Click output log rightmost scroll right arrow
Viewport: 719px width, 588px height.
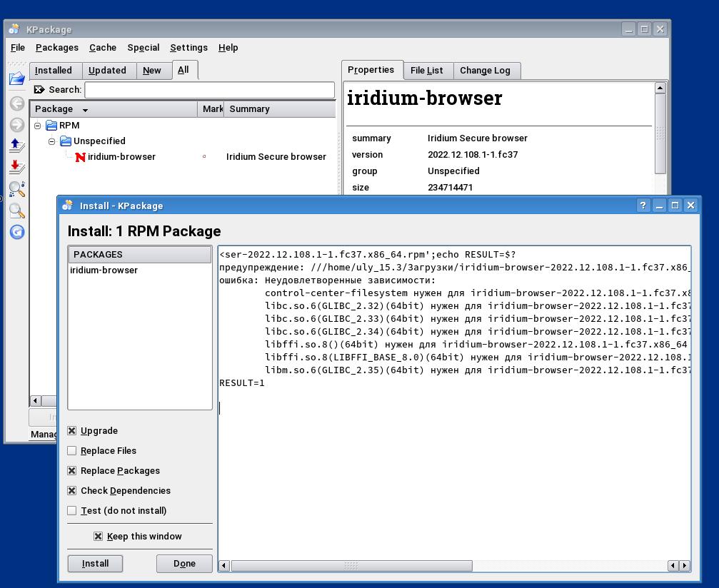[x=685, y=566]
